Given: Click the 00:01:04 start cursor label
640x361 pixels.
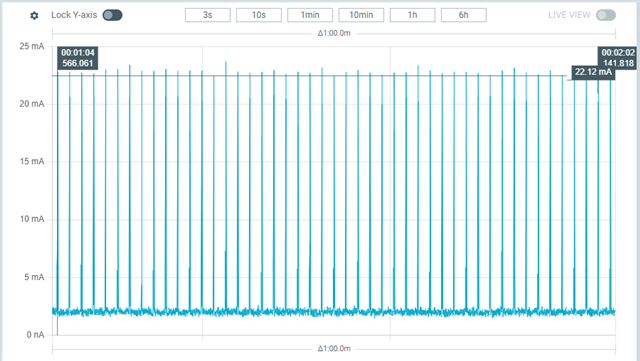Looking at the screenshot, I should point(78,58).
